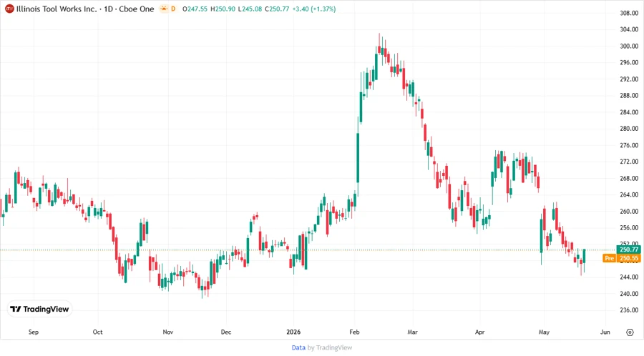Viewport: 644px width, 356px height.
Task: Click the 284.00 price axis label
Action: point(629,112)
